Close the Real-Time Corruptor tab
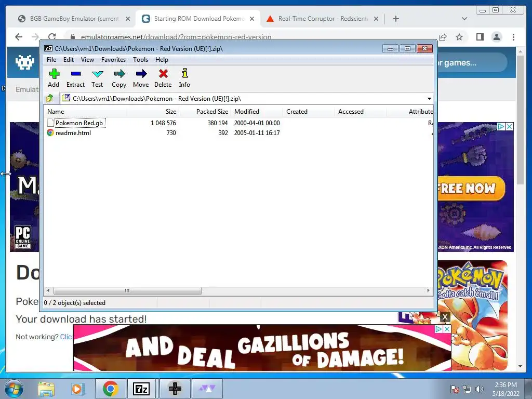Viewport: 532px width, 399px height. (376, 19)
